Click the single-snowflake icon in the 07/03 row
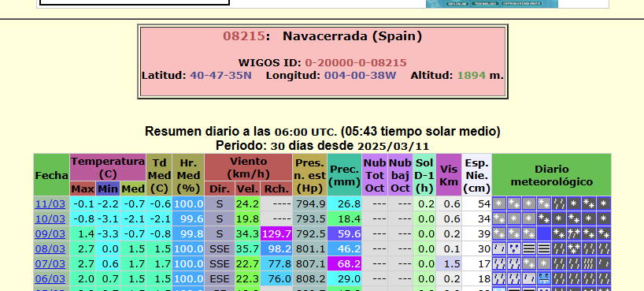Viewport: 644px width, 291px height. 544,263
